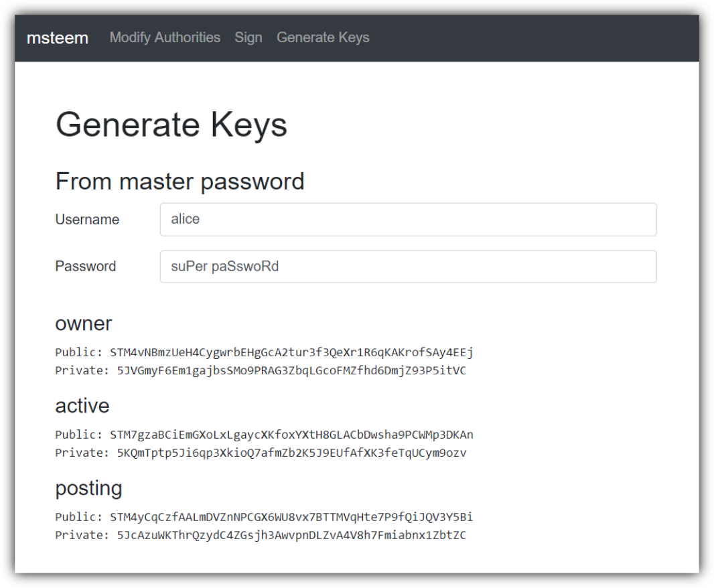Click empty area of the dark navigation bar
The width and height of the screenshot is (714, 588).
pos(536,38)
